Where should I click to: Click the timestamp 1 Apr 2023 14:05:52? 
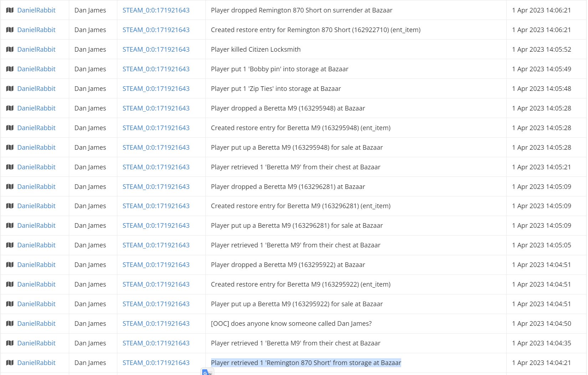(541, 49)
